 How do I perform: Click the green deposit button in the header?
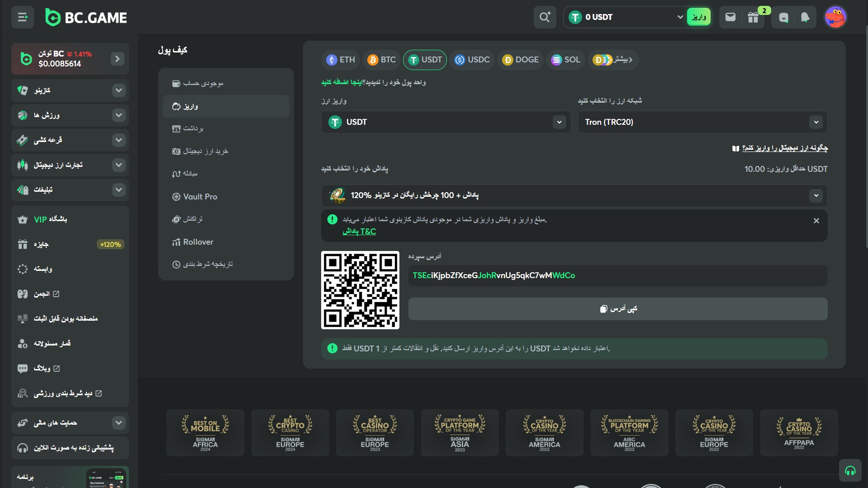click(x=699, y=17)
